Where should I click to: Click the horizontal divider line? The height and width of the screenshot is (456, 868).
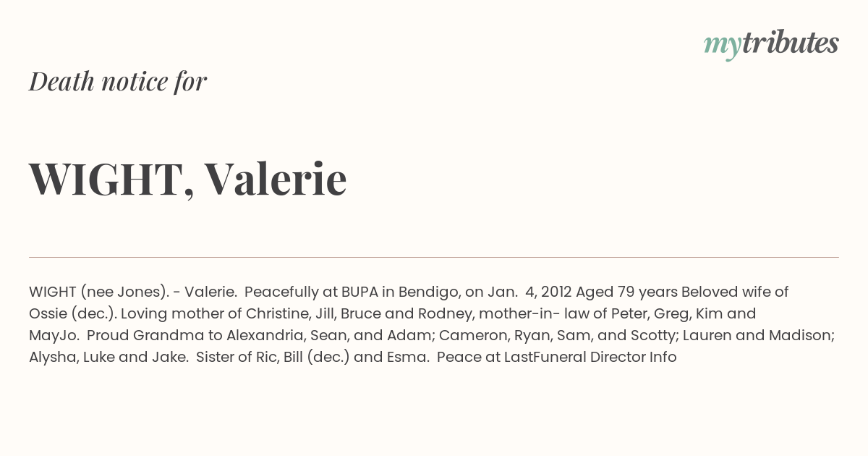click(x=434, y=257)
